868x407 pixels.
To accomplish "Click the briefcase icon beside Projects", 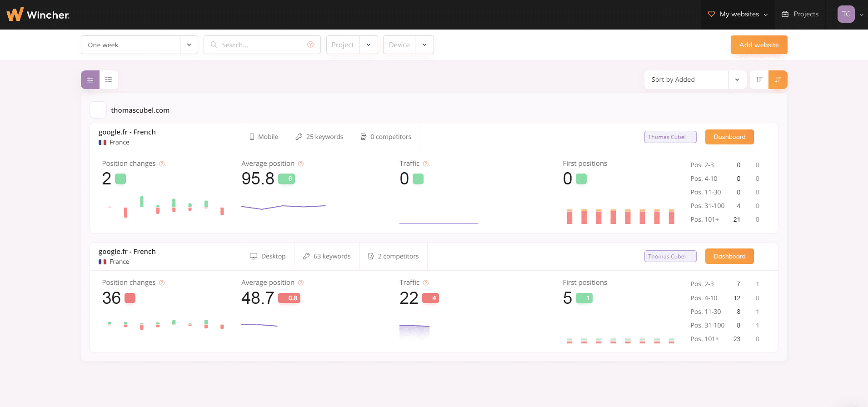I will coord(785,14).
